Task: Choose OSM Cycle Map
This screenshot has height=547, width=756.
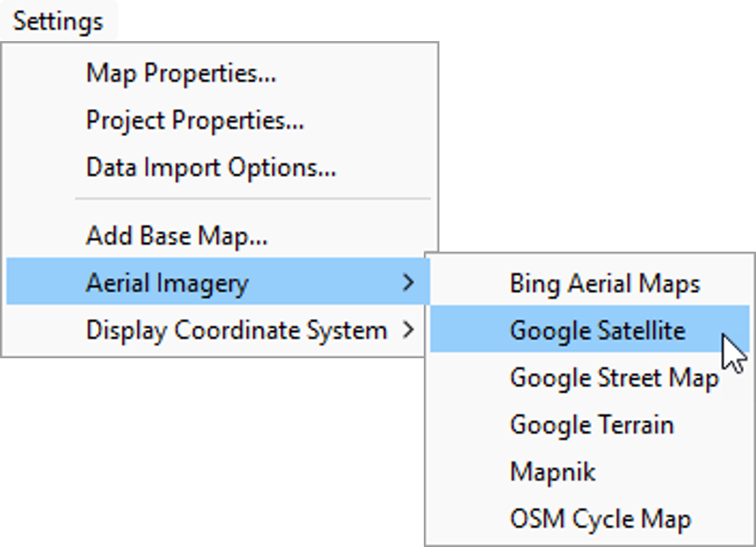Action: (x=600, y=519)
